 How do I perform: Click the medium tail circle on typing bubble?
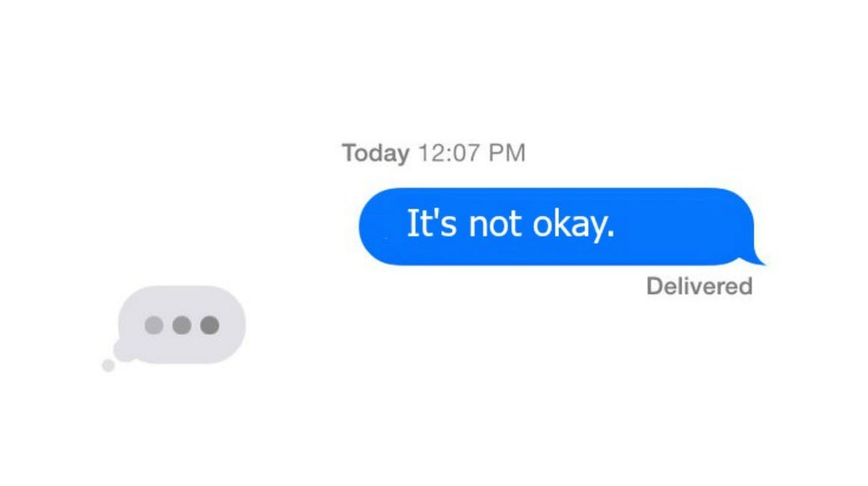124,351
